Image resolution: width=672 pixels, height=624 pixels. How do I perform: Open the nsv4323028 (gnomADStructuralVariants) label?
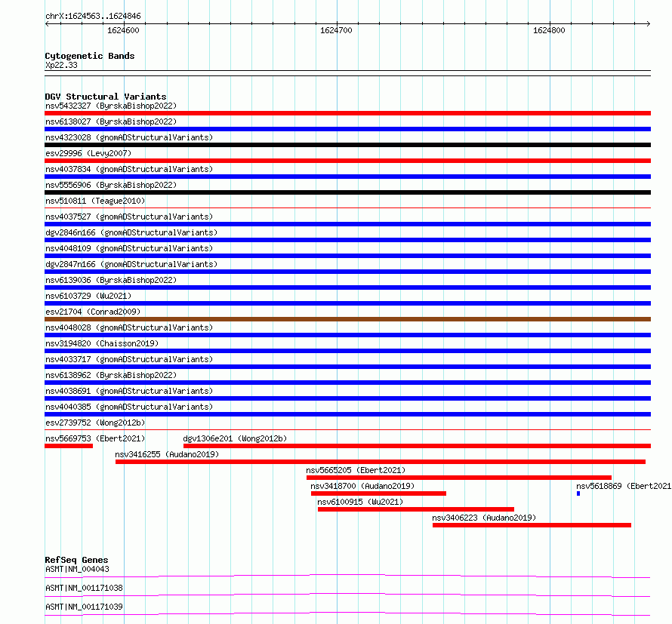pyautogui.click(x=129, y=137)
